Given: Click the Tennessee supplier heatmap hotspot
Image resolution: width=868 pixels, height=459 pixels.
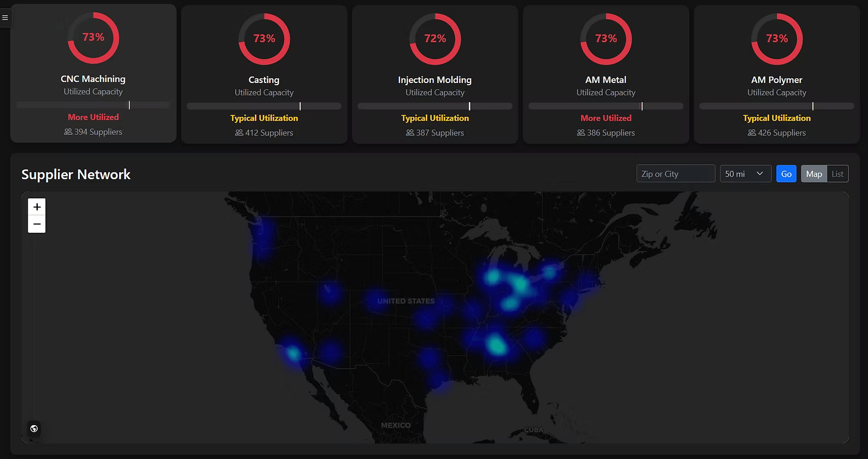Looking at the screenshot, I should point(496,345).
